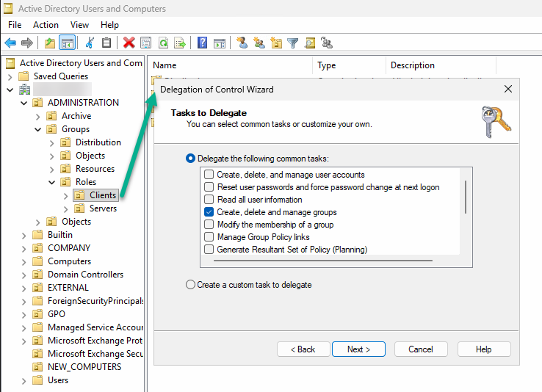Expand the COMPANY organizational unit

point(24,248)
